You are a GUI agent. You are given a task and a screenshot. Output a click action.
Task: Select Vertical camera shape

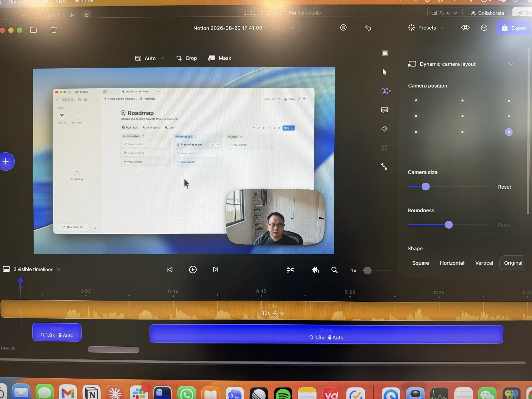tap(484, 263)
